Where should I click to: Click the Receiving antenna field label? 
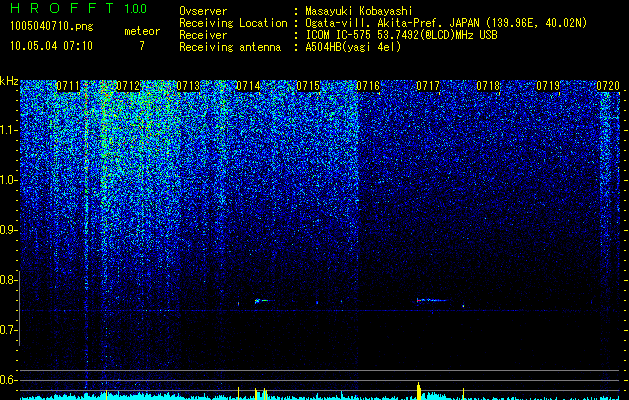(x=230, y=47)
